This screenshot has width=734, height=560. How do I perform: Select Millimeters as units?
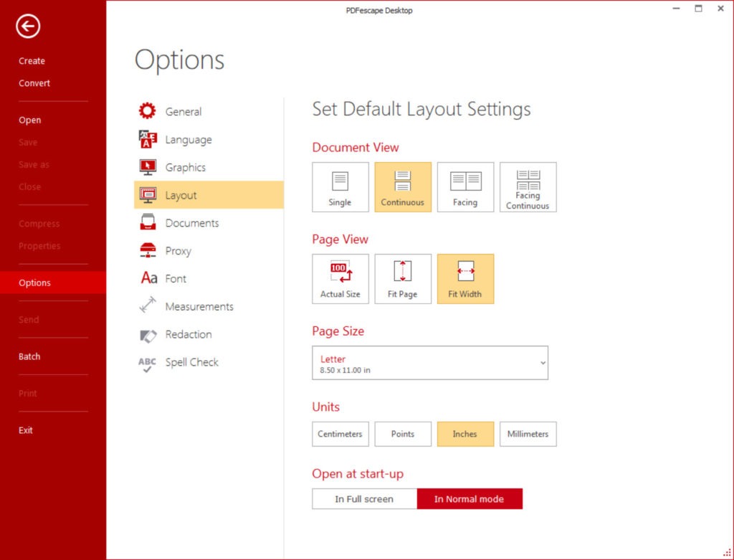tap(528, 434)
